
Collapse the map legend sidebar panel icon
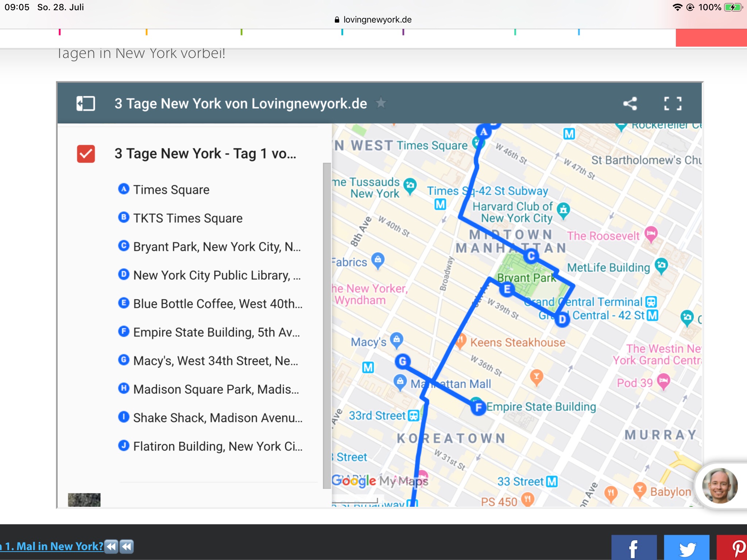tap(86, 104)
